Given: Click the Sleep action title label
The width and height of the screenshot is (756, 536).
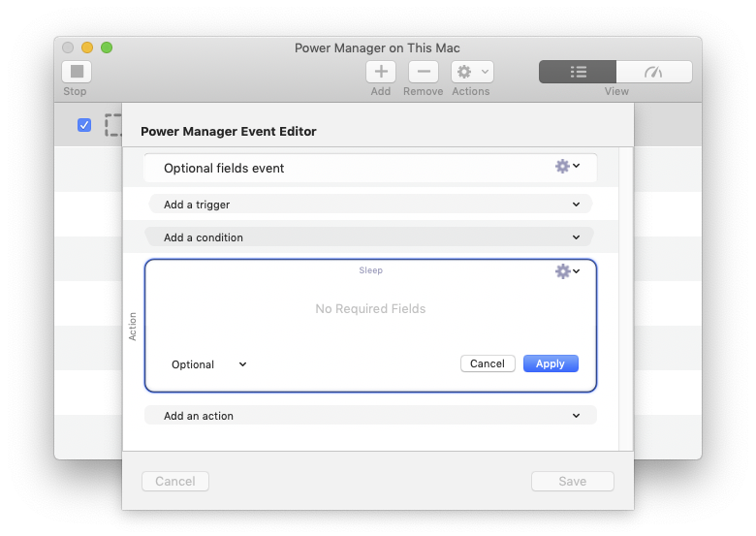Looking at the screenshot, I should pos(371,270).
